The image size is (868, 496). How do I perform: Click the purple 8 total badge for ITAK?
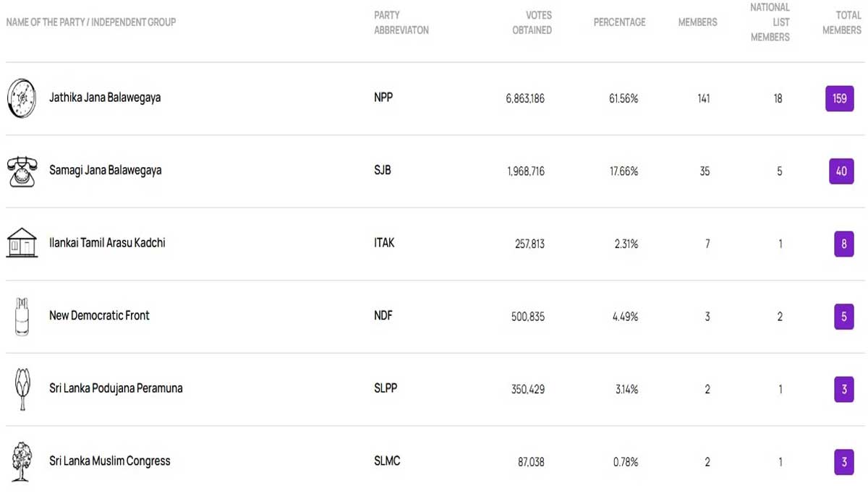click(x=843, y=244)
